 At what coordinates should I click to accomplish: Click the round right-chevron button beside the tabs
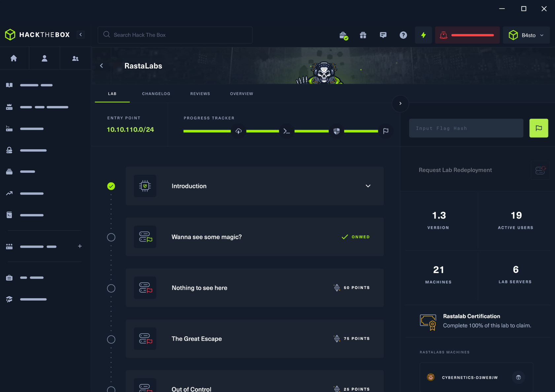coord(400,103)
